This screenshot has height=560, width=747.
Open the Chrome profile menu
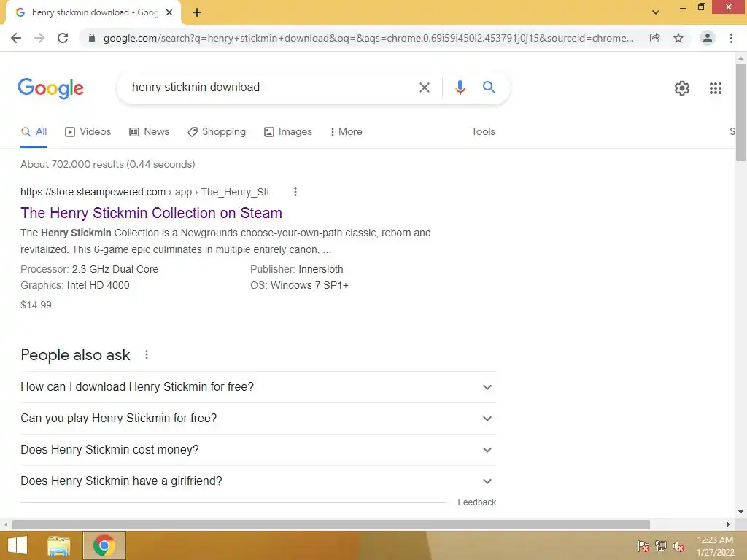708,38
